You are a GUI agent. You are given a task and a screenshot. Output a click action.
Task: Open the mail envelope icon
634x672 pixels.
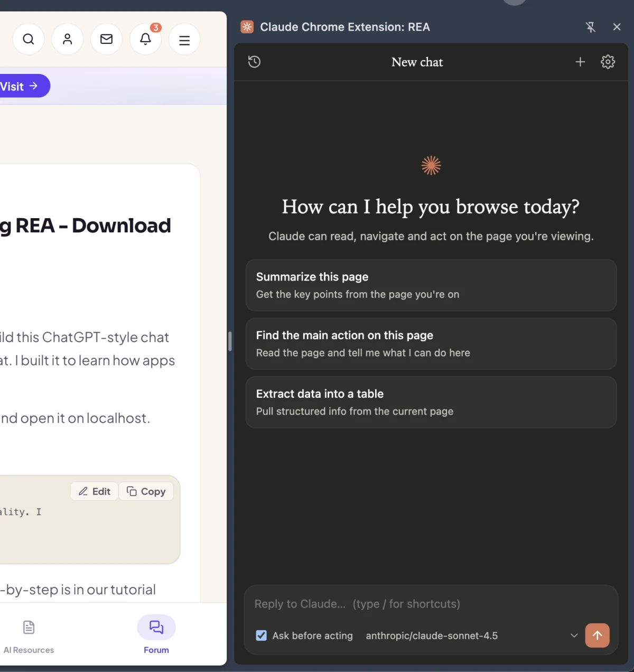(106, 39)
